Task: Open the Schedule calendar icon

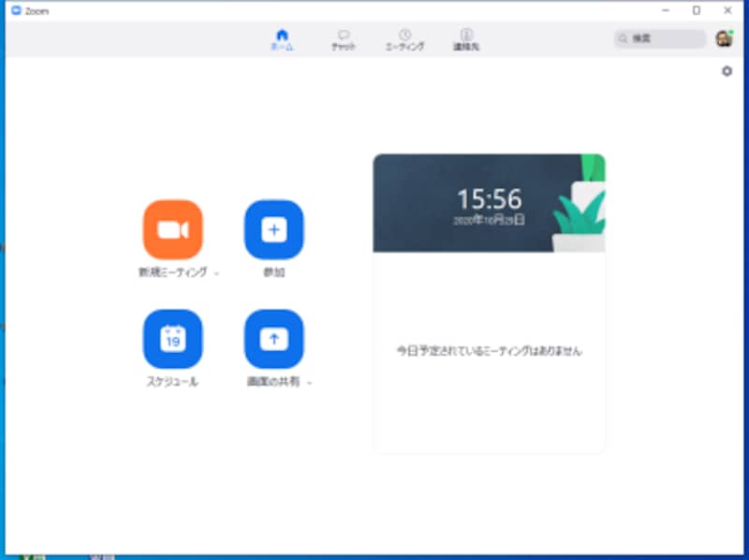Action: point(172,339)
